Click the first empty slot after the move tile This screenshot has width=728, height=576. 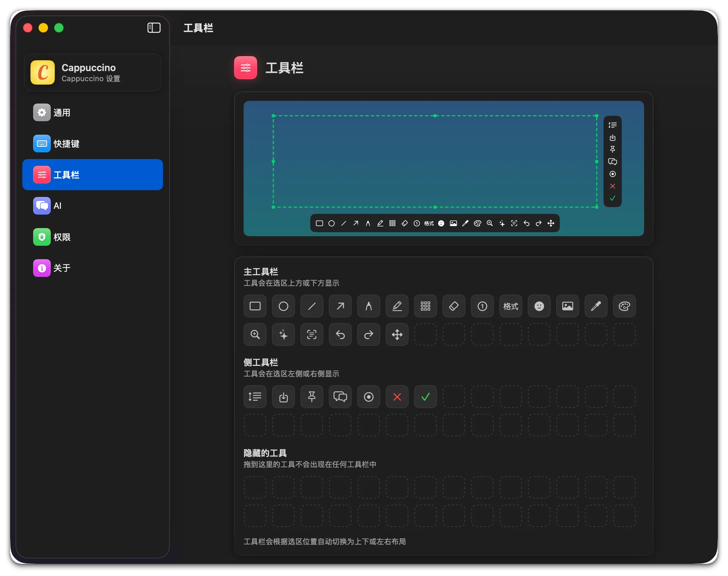point(426,335)
